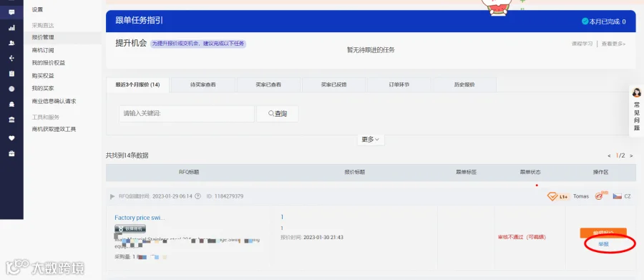This screenshot has width=644, height=280.
Task: Open the Factory price swi... RFQ title link
Action: point(140,218)
